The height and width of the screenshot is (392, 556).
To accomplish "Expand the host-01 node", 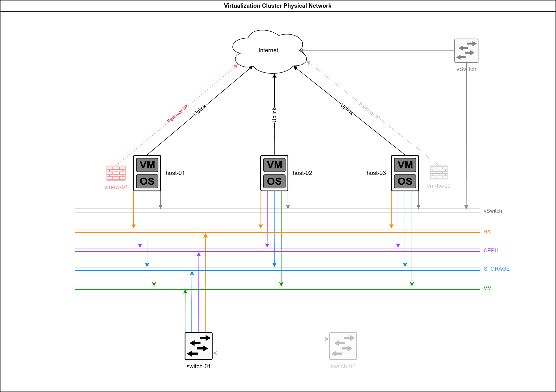I will pos(147,173).
